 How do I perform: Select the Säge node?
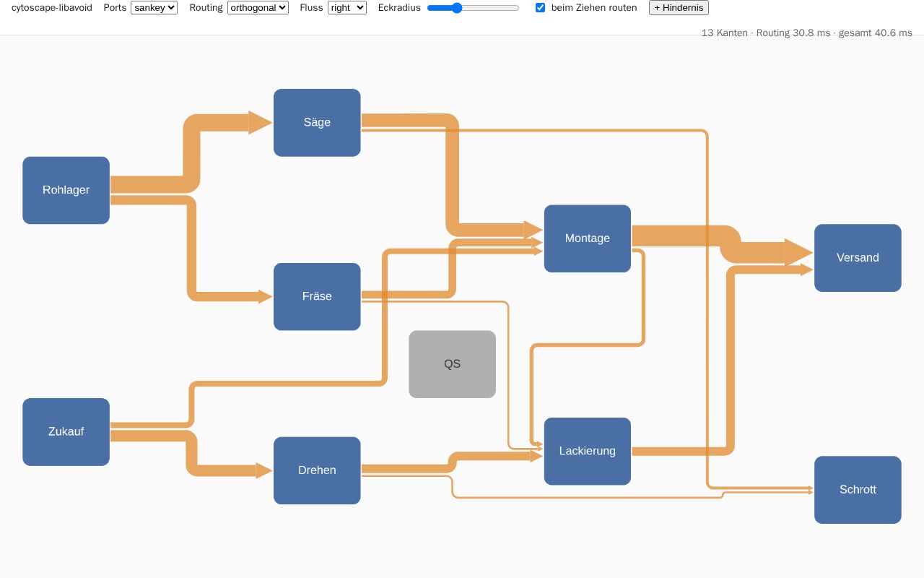(x=317, y=123)
